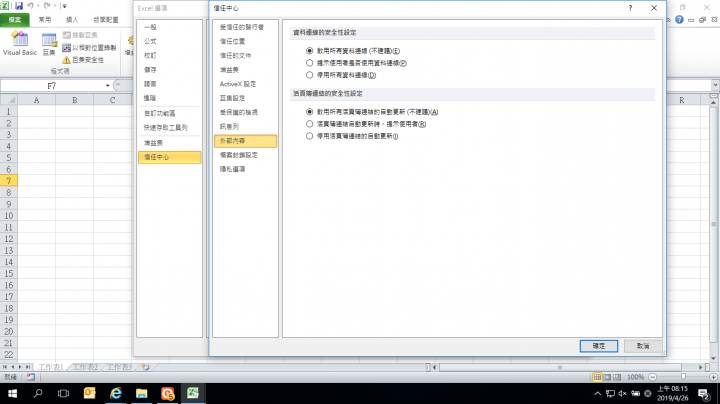Open 隱私選項 category in Trust Center

click(245, 169)
